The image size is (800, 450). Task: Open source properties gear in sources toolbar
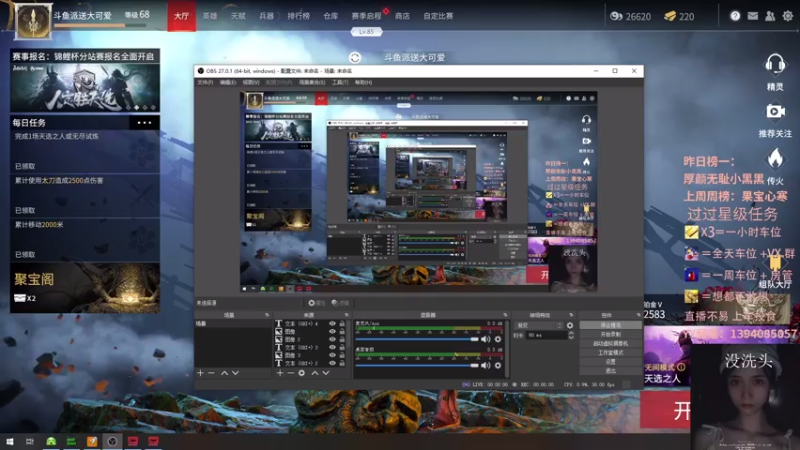[302, 373]
